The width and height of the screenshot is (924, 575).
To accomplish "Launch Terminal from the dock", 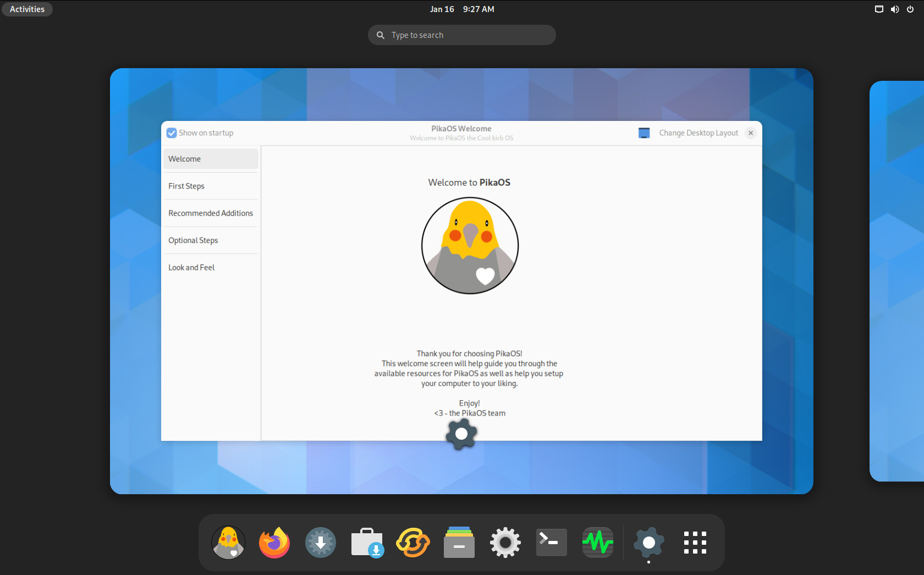I will pyautogui.click(x=552, y=543).
